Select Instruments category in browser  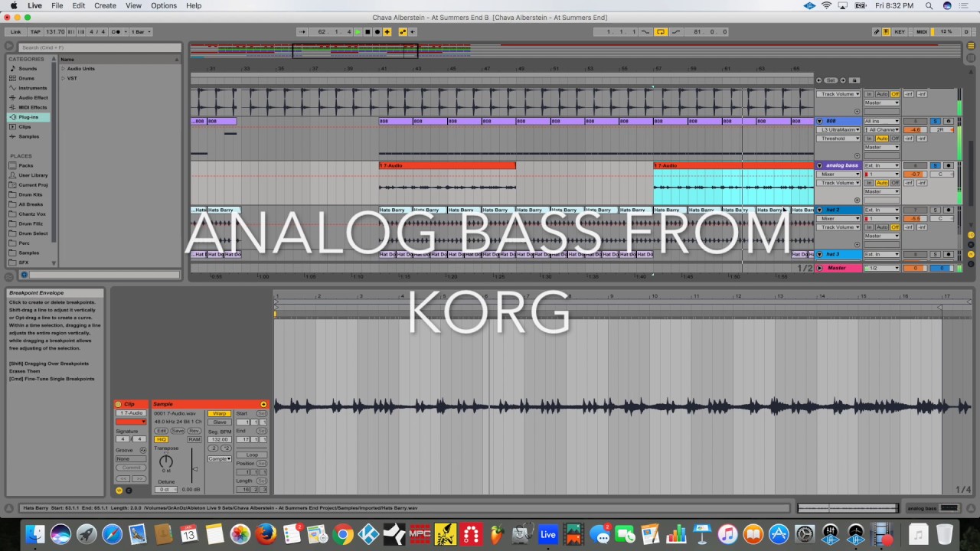[32, 88]
